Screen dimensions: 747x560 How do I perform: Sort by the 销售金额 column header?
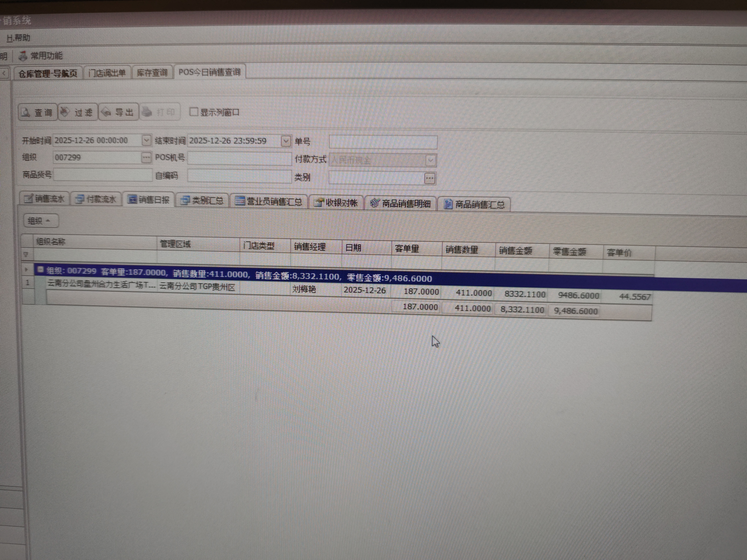(x=515, y=250)
